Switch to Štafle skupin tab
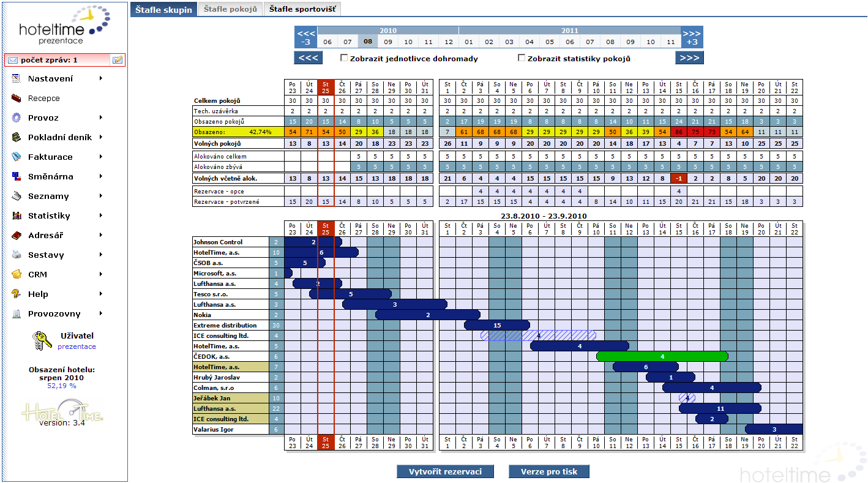The width and height of the screenshot is (868, 483). pyautogui.click(x=163, y=9)
